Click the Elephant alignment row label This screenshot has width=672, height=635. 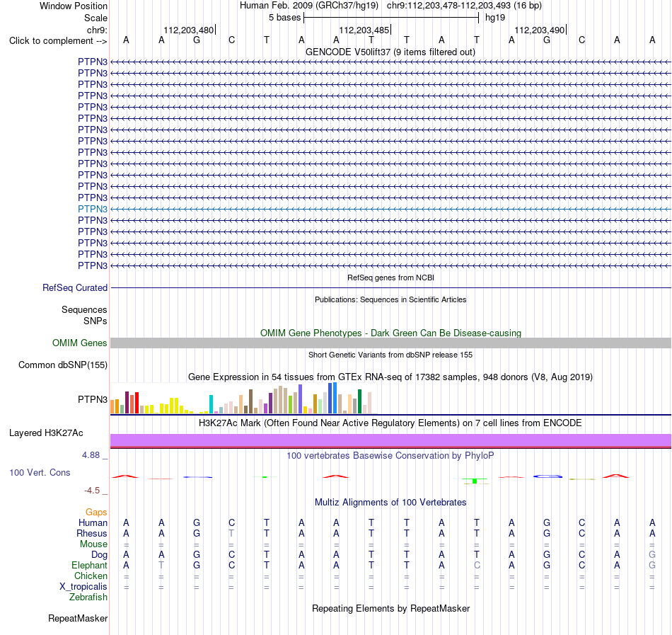[x=89, y=566]
